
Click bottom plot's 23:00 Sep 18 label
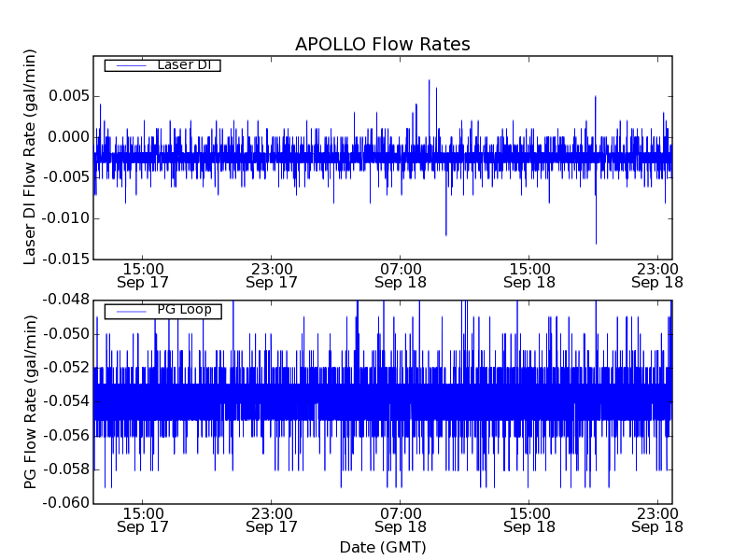(657, 521)
